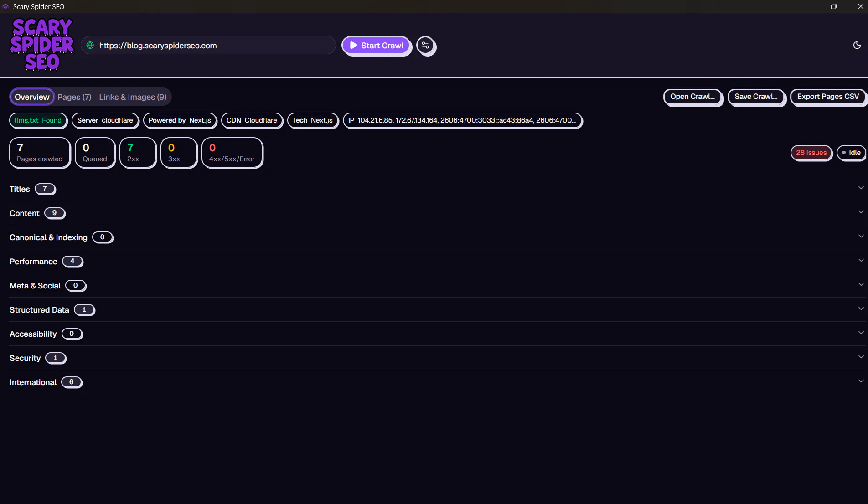Image resolution: width=868 pixels, height=504 pixels.
Task: Expand the Structured Data chevron
Action: [861, 309]
